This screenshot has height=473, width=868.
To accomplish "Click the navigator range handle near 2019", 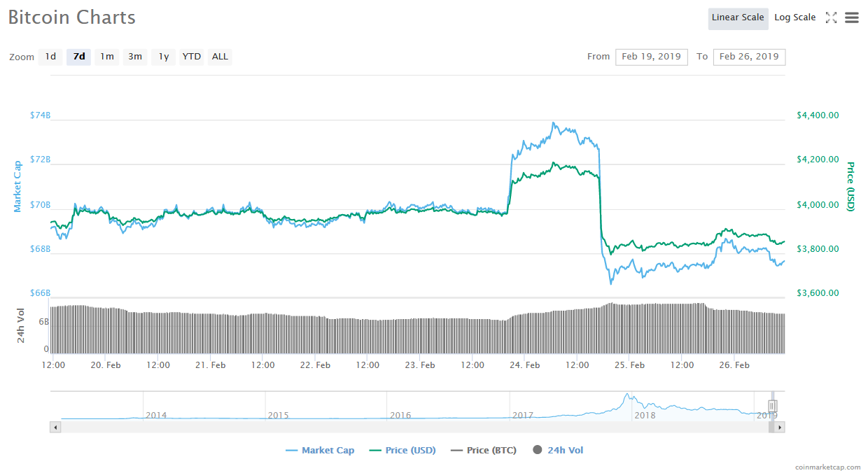I will pyautogui.click(x=772, y=406).
